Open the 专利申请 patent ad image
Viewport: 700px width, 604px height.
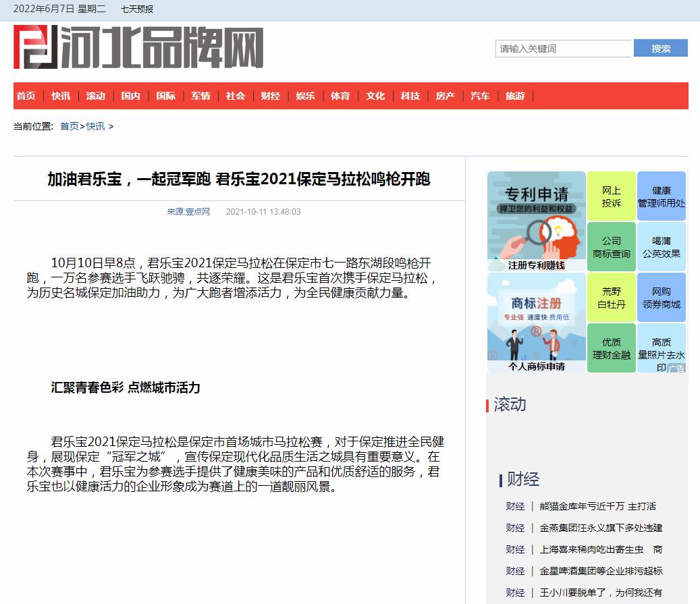click(536, 221)
